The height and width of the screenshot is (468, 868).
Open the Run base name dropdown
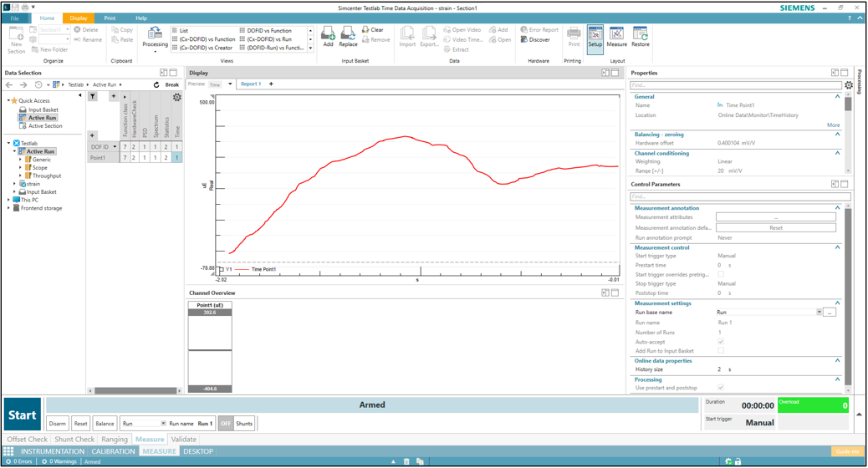(819, 313)
